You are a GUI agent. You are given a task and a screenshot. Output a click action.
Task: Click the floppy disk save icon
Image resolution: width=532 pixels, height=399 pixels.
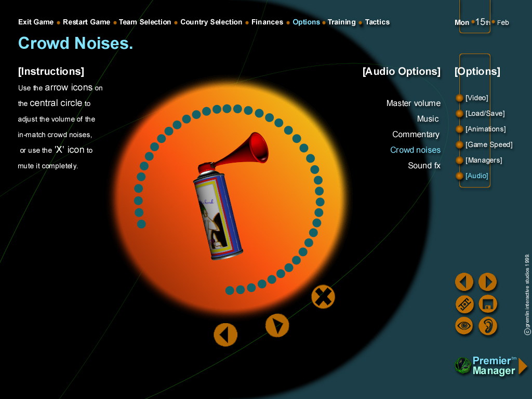tap(487, 304)
